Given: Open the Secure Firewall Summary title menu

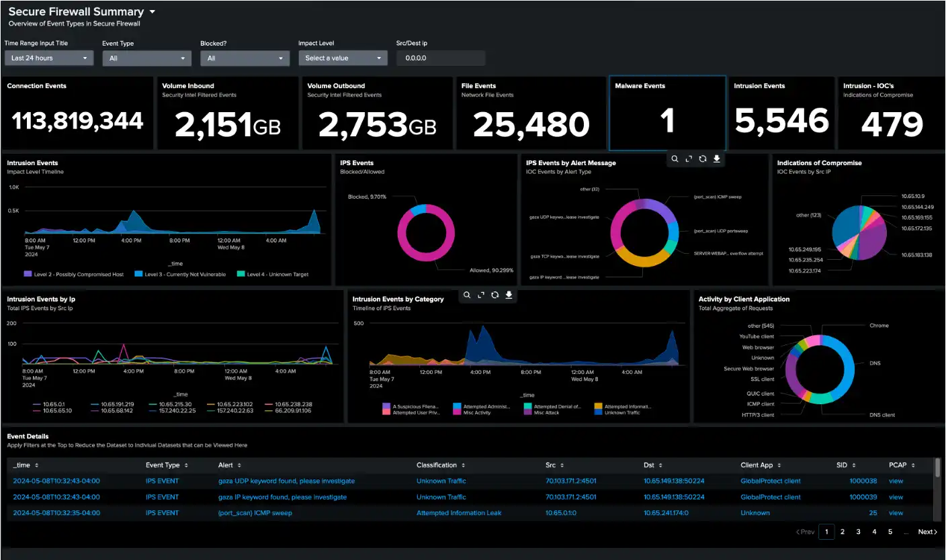Looking at the screenshot, I should 153,12.
